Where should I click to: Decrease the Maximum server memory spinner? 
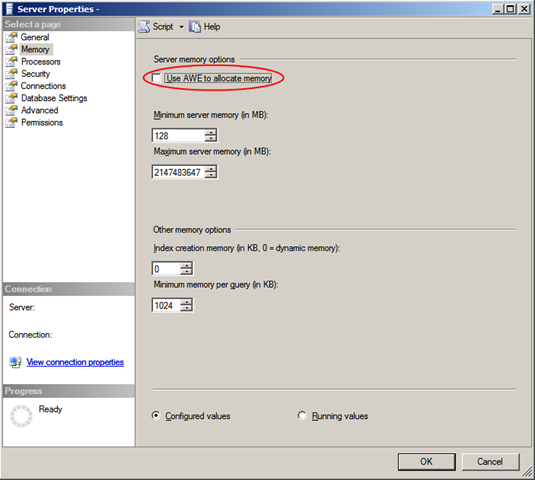tap(211, 175)
